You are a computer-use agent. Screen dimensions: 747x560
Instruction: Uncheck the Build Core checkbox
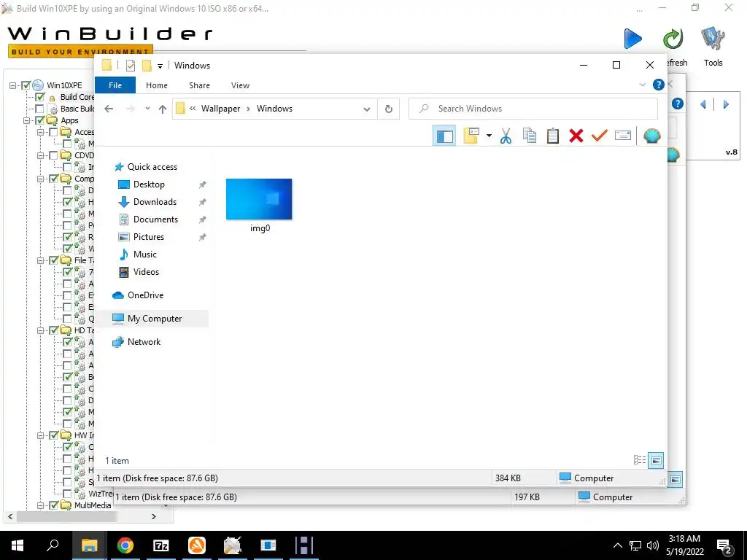point(40,97)
